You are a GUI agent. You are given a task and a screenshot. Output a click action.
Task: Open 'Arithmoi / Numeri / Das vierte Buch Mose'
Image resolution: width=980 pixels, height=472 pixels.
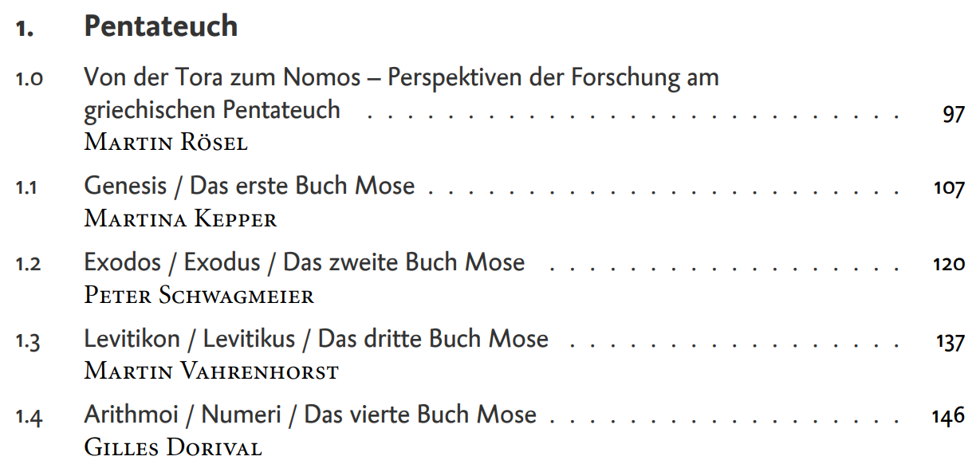310,415
